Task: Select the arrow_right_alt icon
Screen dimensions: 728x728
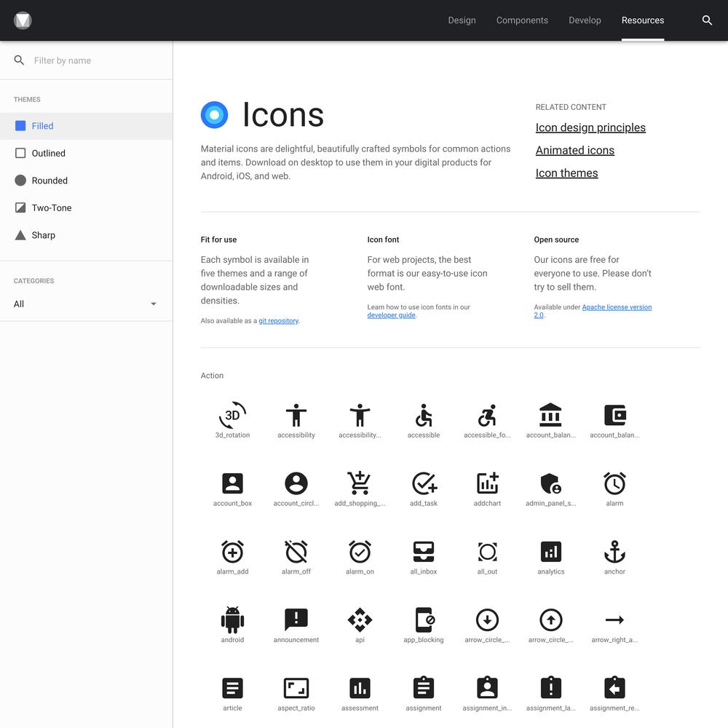Action: pos(614,620)
